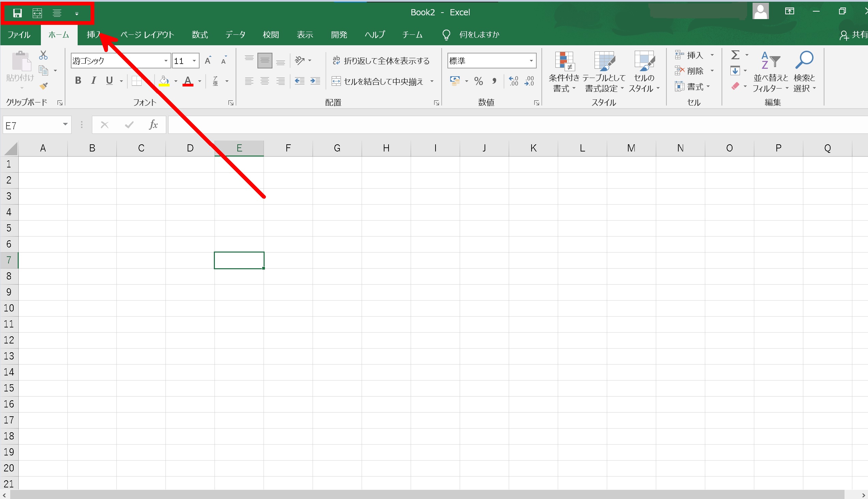Click the fx insert function icon
The width and height of the screenshot is (868, 499).
153,125
